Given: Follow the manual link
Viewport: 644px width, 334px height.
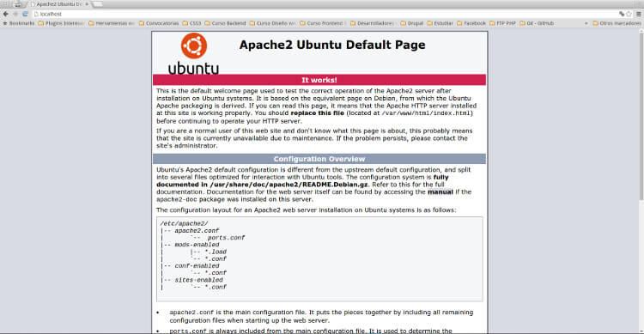Looking at the screenshot, I should 440,191.
